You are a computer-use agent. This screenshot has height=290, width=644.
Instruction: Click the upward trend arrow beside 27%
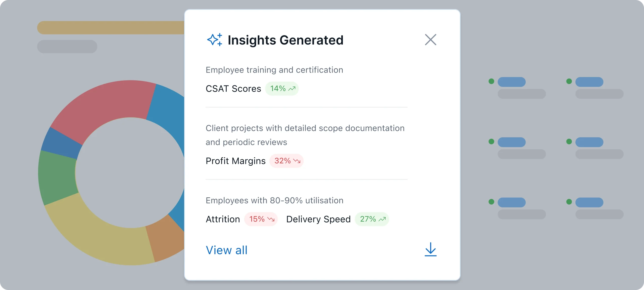coord(382,219)
